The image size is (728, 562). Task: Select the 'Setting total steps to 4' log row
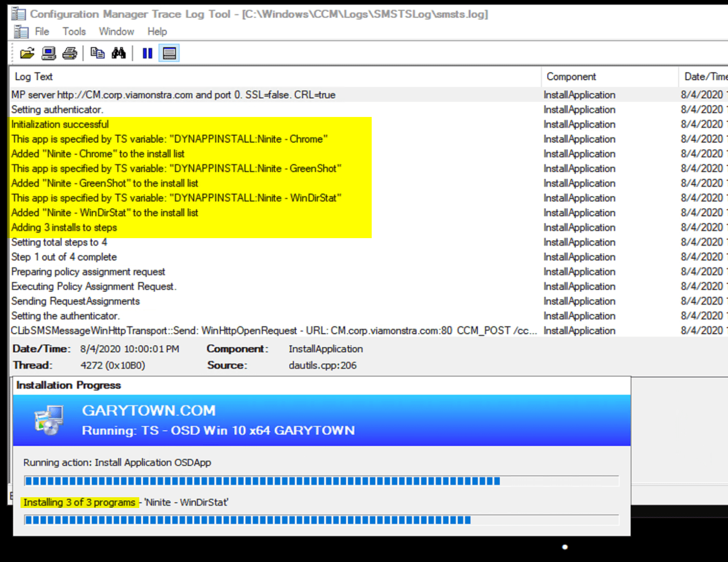59,242
